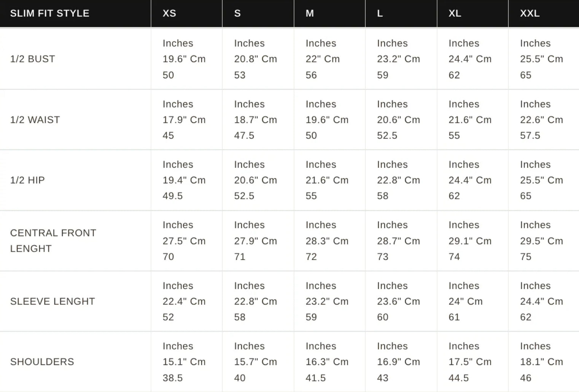Select the S shoulders cell showing 15.7"
The width and height of the screenshot is (579, 392).
[x=255, y=362]
